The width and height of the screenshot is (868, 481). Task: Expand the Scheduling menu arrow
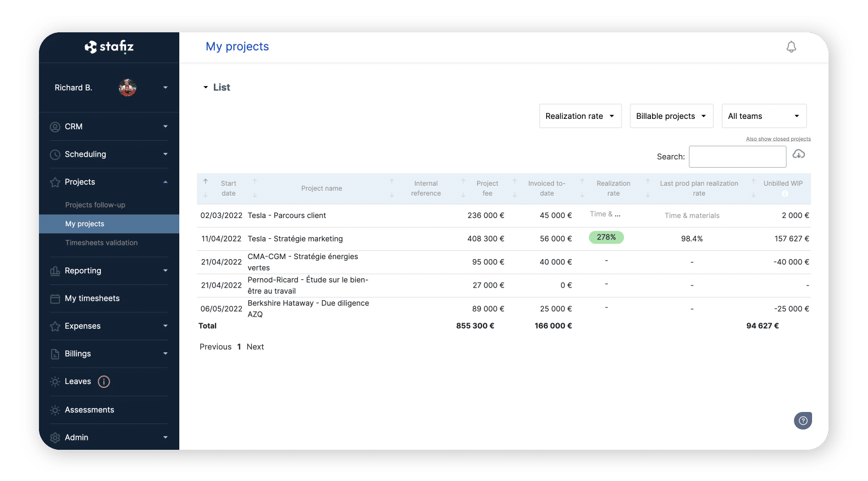pos(165,154)
